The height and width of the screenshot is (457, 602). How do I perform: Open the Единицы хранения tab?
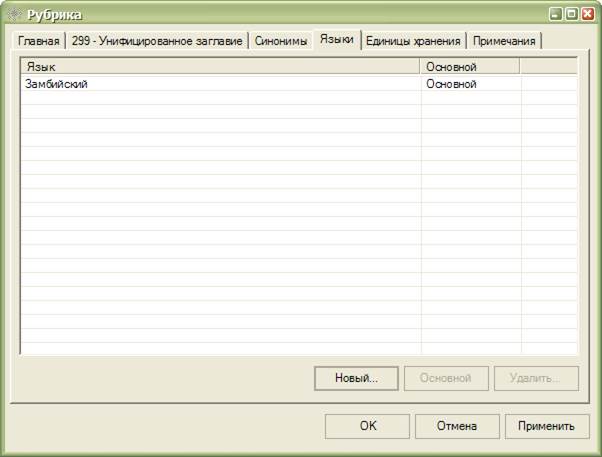click(413, 41)
